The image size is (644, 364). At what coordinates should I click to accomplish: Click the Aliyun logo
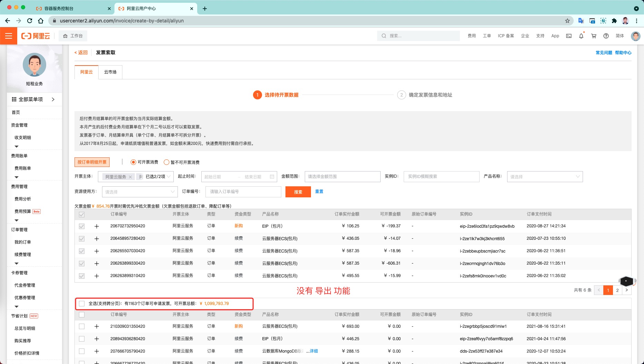36,36
